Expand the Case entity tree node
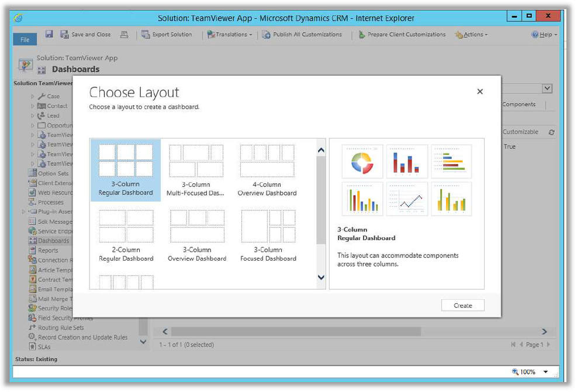Screen dimensions: 584x392 [x=33, y=96]
